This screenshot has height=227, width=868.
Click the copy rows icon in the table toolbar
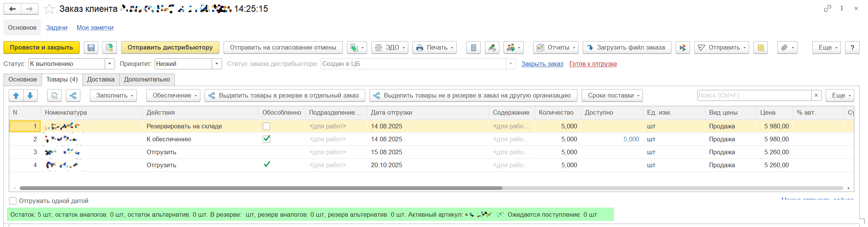pos(54,96)
